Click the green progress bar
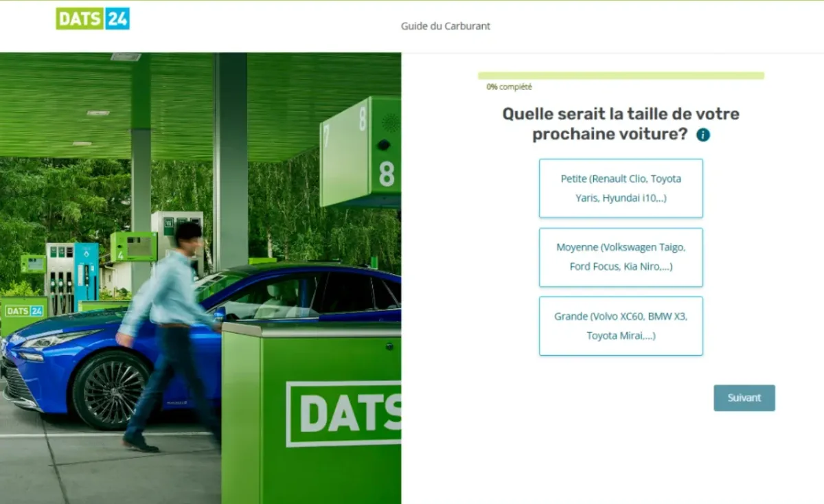824x504 pixels. click(x=621, y=76)
